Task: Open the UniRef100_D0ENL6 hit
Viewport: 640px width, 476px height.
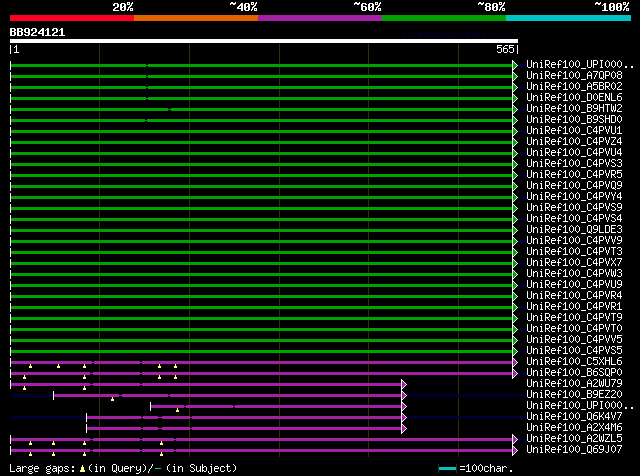Action: click(573, 97)
